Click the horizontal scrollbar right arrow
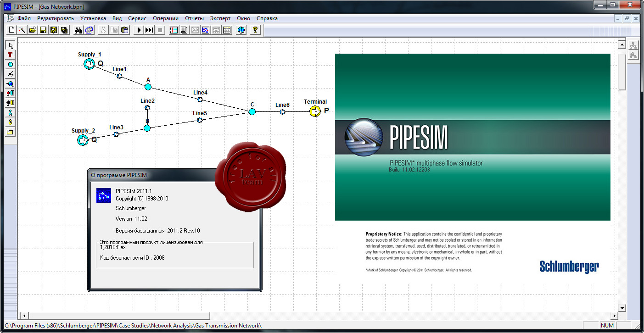This screenshot has width=644, height=333. pyautogui.click(x=615, y=316)
